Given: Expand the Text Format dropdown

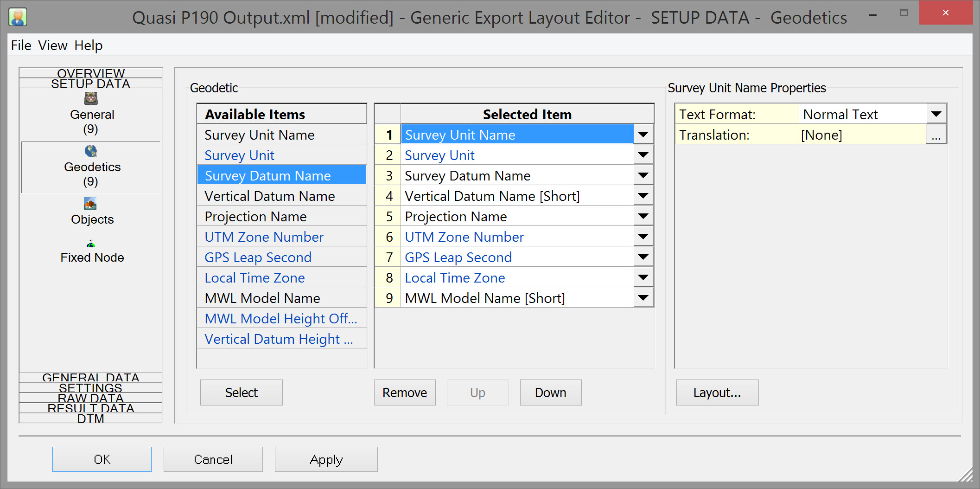Looking at the screenshot, I should tap(936, 114).
